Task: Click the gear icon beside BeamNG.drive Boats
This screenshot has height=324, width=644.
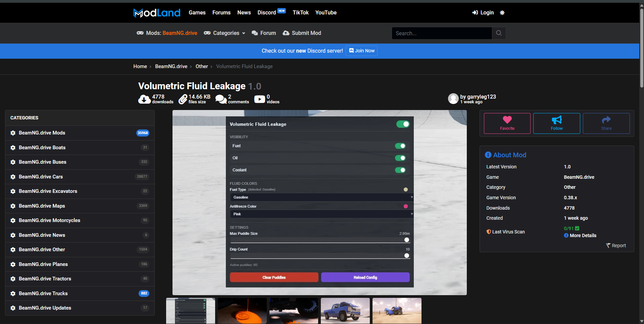Action: (13, 148)
